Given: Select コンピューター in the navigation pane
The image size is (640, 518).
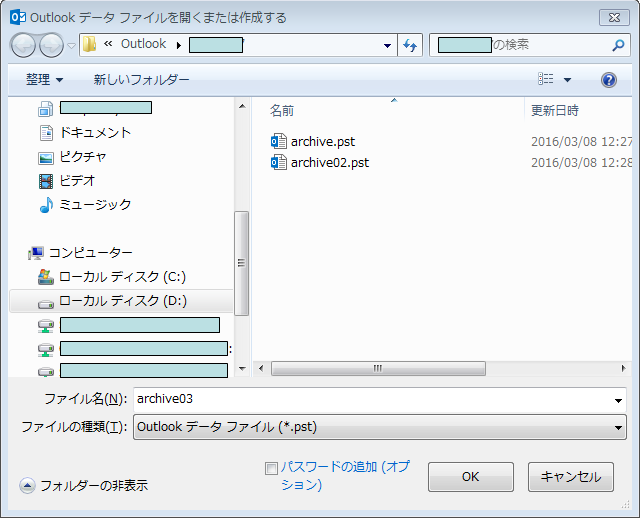Looking at the screenshot, I should (x=91, y=253).
